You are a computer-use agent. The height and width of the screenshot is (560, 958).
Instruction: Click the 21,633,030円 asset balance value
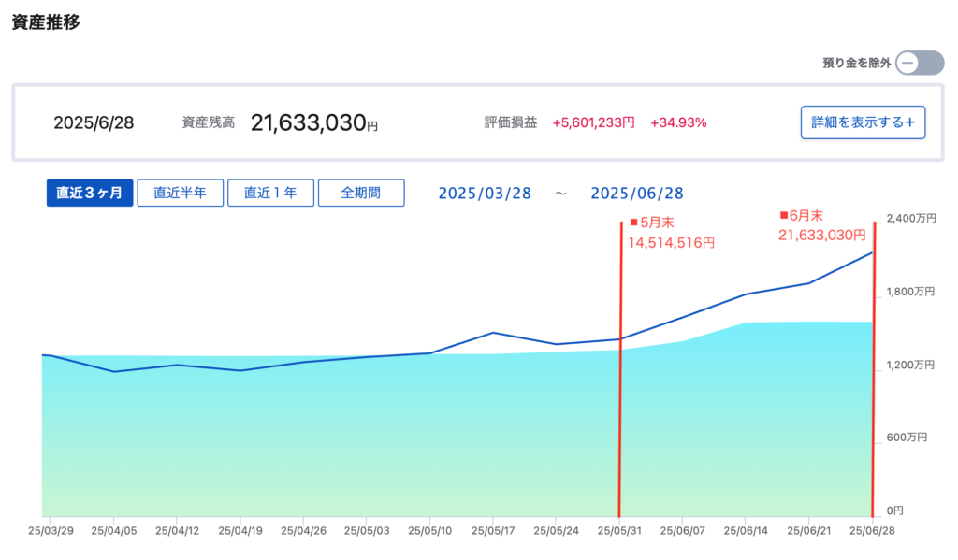[x=314, y=122]
